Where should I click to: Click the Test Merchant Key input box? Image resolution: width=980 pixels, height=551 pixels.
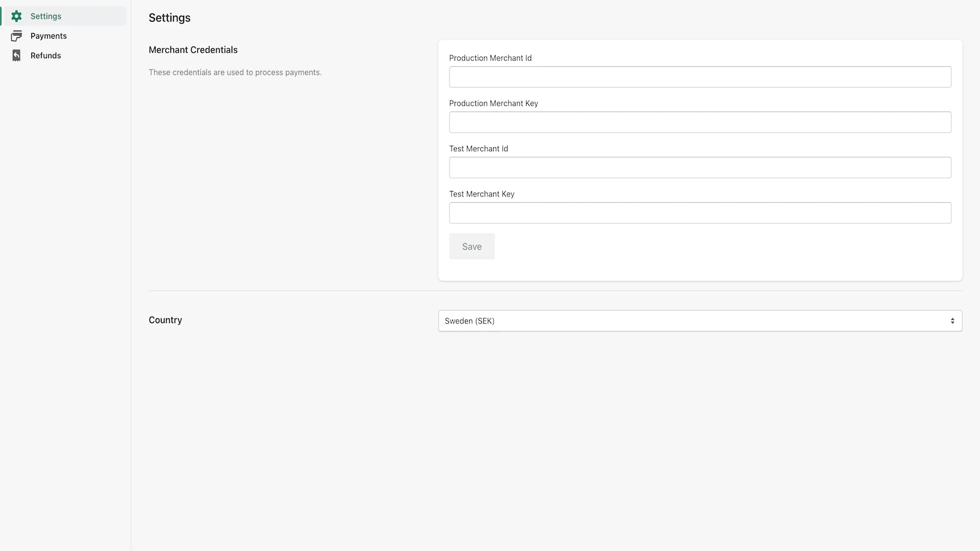click(x=699, y=213)
